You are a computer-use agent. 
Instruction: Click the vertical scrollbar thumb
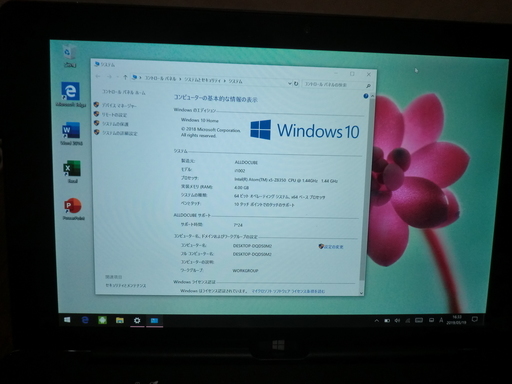pyautogui.click(x=367, y=188)
